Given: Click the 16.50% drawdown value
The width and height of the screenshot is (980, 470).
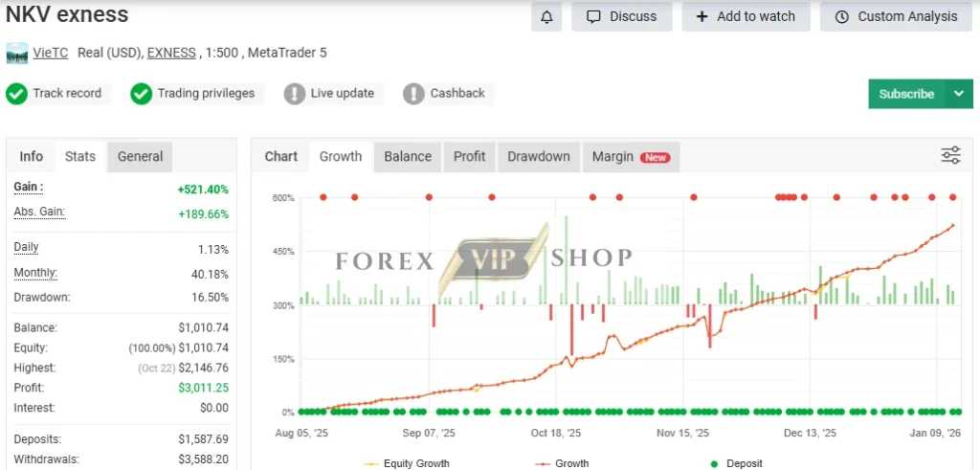Looking at the screenshot, I should tap(210, 298).
